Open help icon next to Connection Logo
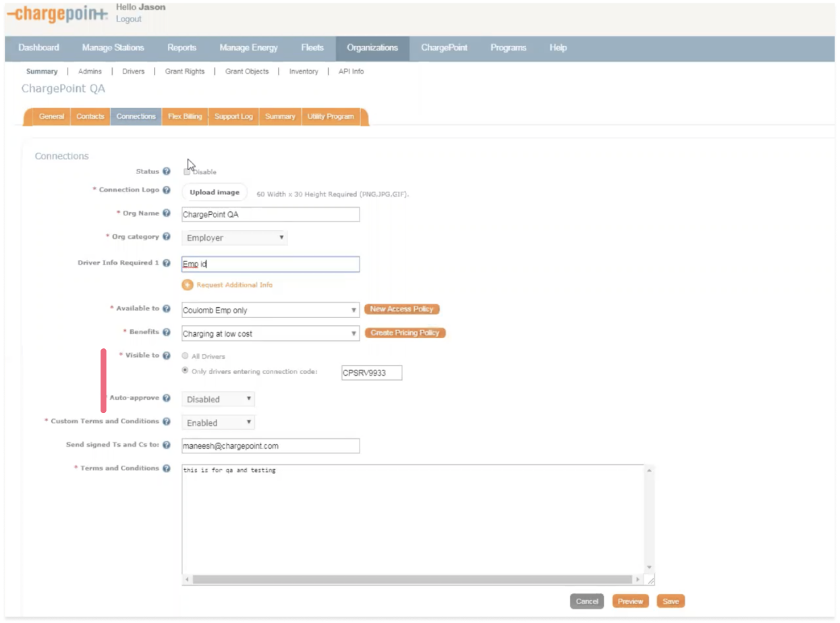Screen dimensions: 840x623 (x=167, y=190)
